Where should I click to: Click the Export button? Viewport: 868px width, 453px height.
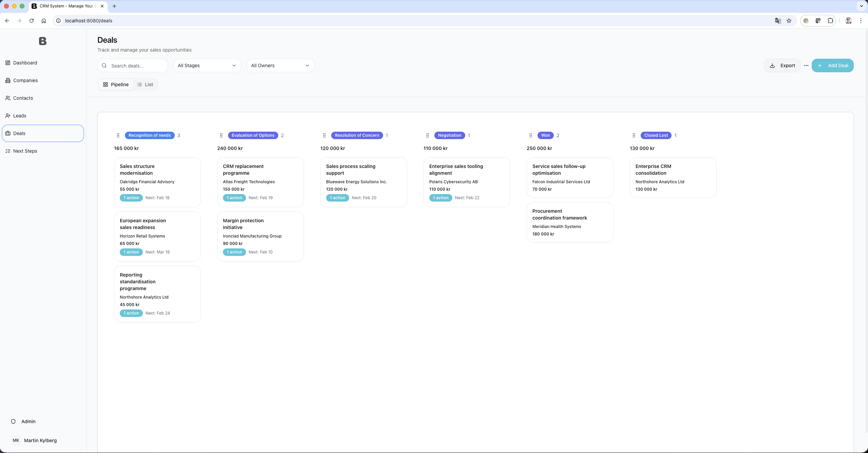pos(782,65)
